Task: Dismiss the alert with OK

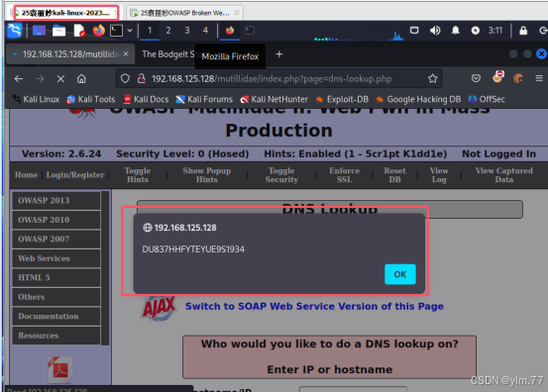Action: [x=400, y=274]
